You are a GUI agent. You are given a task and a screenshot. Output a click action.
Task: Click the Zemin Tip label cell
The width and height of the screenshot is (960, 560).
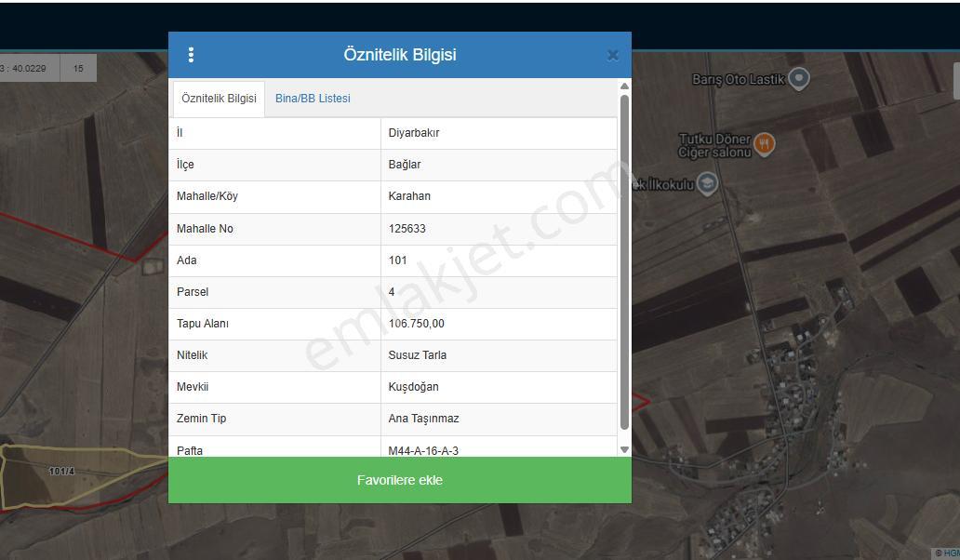click(275, 420)
